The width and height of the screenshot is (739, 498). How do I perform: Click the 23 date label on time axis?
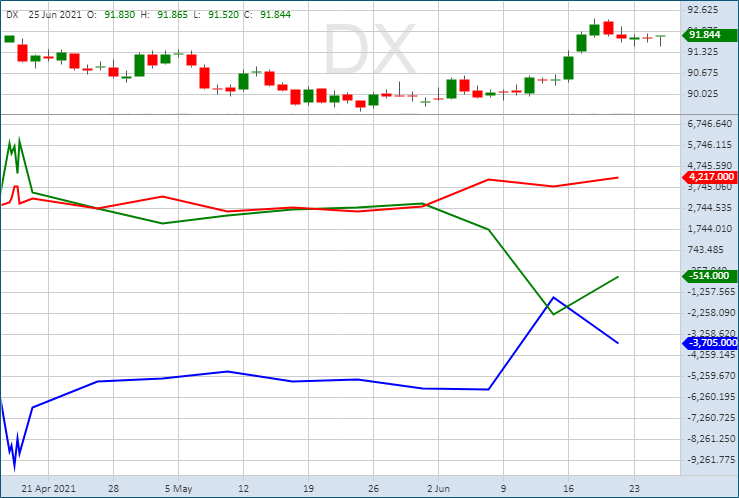click(634, 489)
